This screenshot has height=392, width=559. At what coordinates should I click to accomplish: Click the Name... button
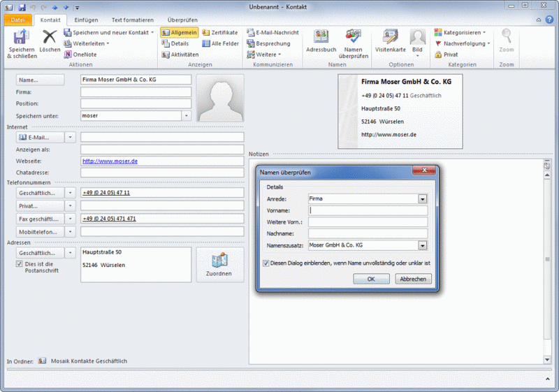(x=41, y=80)
